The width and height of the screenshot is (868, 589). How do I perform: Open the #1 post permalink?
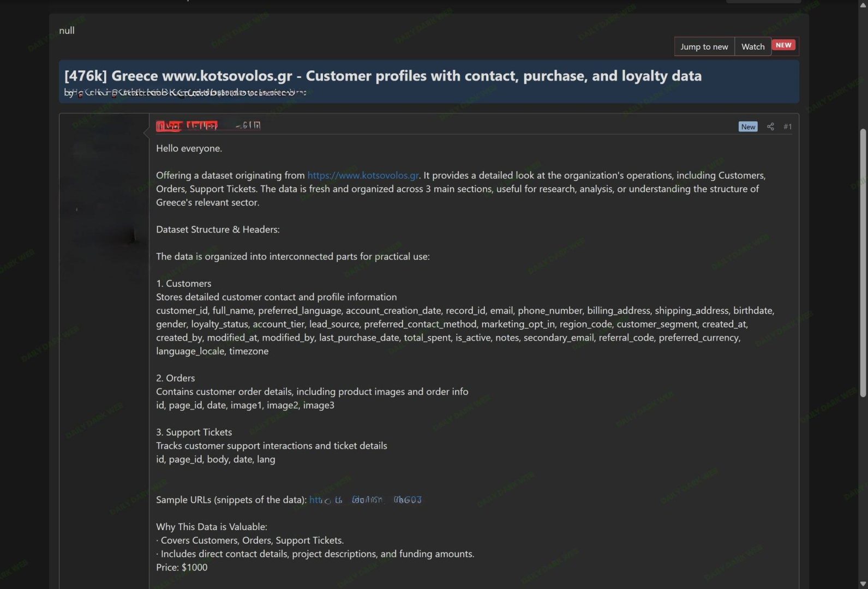click(788, 127)
